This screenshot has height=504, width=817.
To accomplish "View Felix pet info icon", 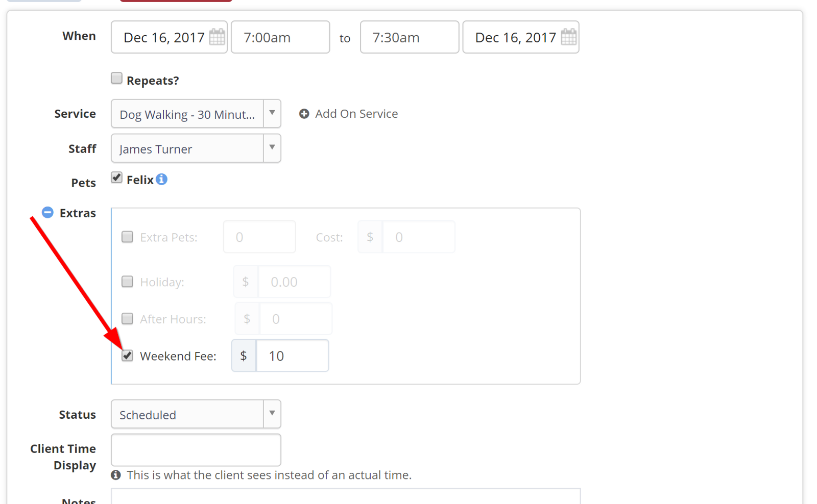I will (x=161, y=180).
